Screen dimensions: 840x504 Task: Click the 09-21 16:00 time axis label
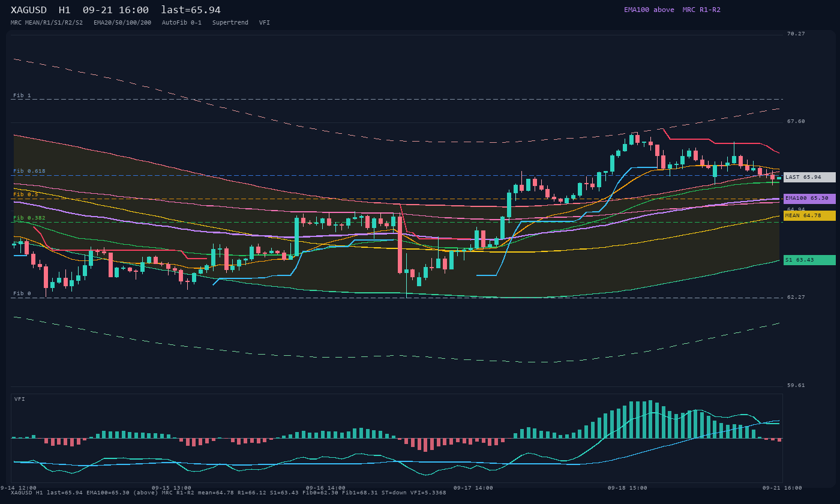782,488
